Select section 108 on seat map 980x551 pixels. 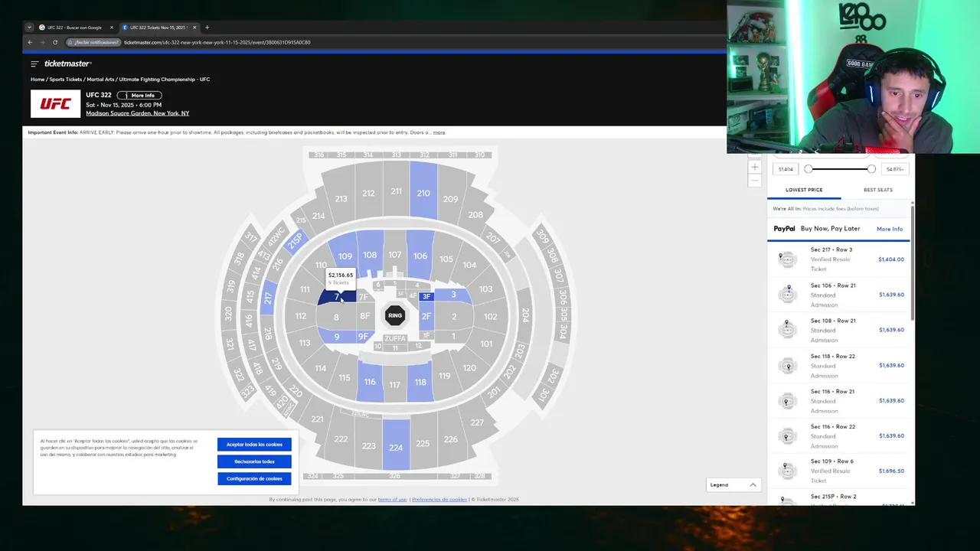[x=370, y=255]
